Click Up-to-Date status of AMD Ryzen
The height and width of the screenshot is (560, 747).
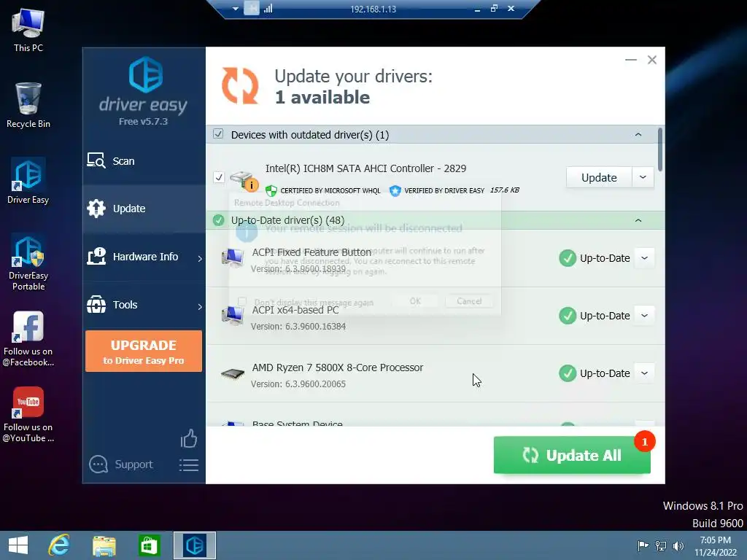click(595, 373)
